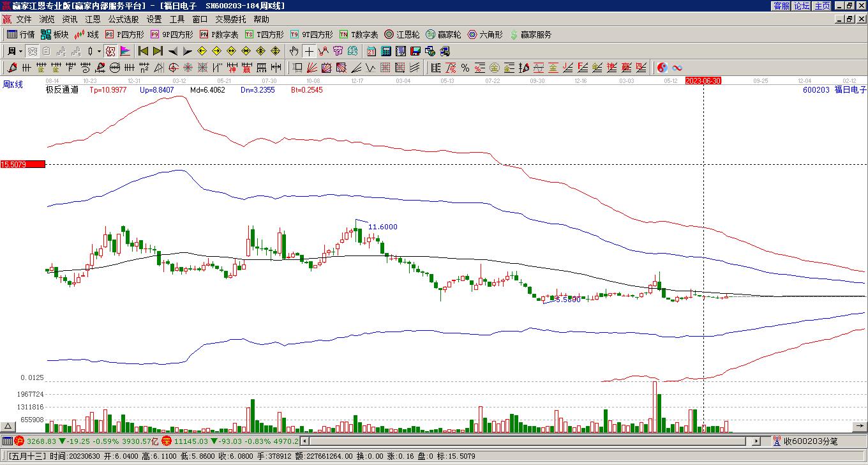The height and width of the screenshot is (465, 868).
Task: Click the save floppy disk icon
Action: point(415,51)
